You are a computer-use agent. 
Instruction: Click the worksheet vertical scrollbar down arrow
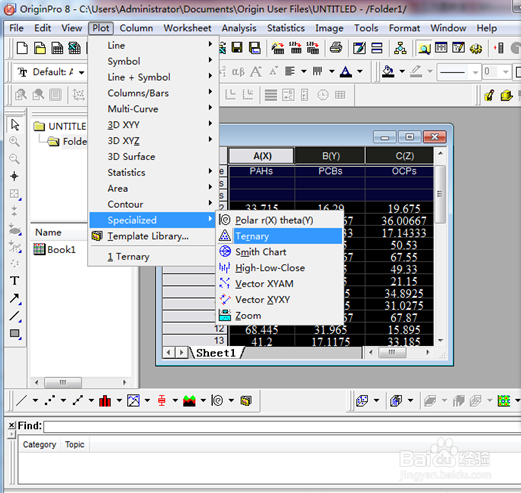(440, 340)
